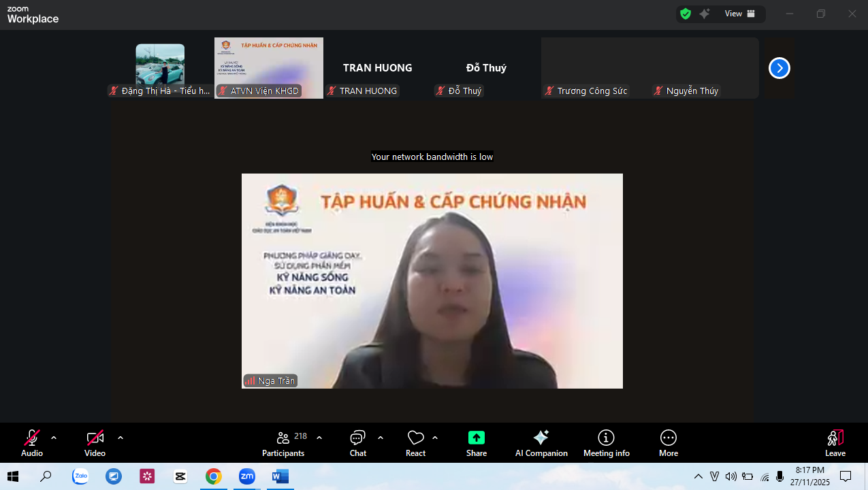The height and width of the screenshot is (490, 868).
Task: Open the View layout menu
Action: click(739, 14)
